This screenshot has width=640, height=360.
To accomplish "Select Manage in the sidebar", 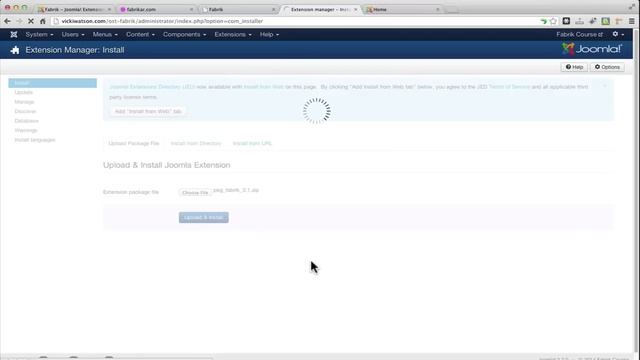I will pyautogui.click(x=24, y=102).
